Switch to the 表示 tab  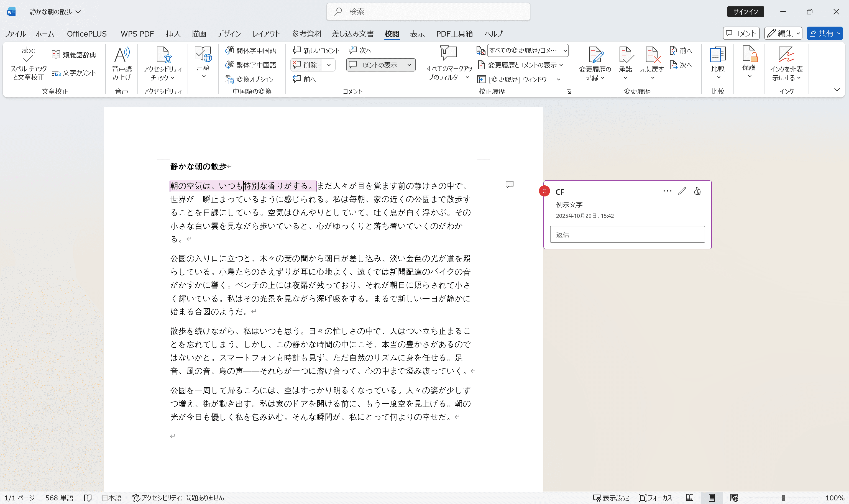pyautogui.click(x=417, y=34)
